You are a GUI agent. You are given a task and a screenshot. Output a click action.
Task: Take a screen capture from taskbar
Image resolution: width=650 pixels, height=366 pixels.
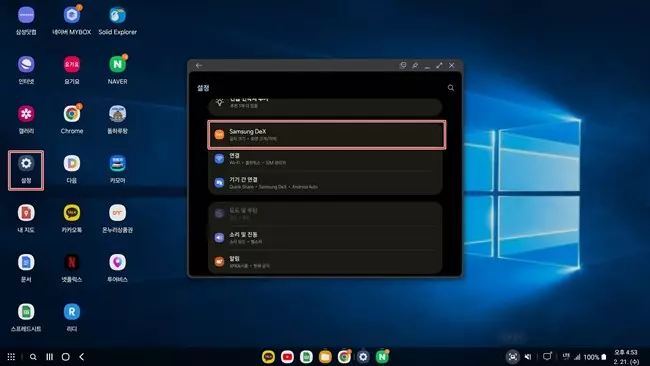pyautogui.click(x=512, y=356)
